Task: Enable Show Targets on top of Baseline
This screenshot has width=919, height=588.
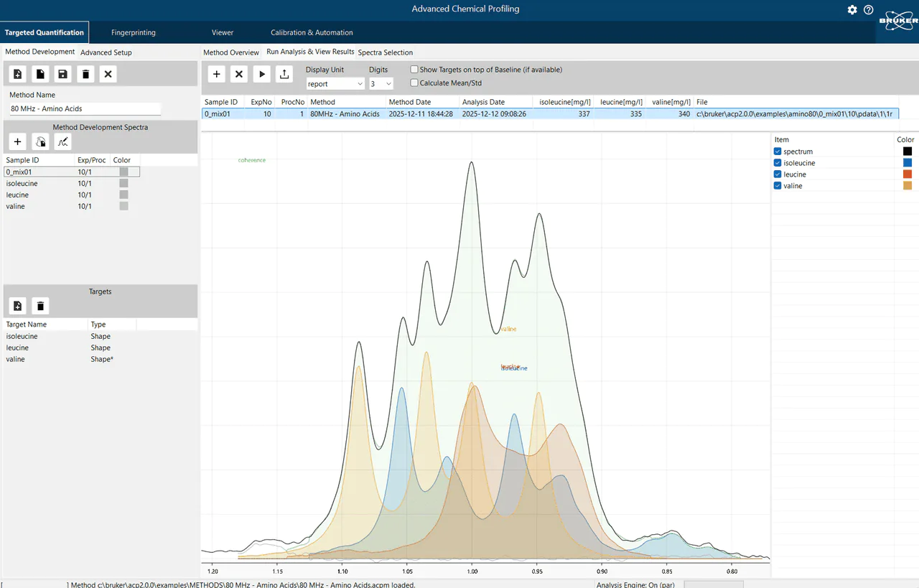Action: click(x=414, y=70)
